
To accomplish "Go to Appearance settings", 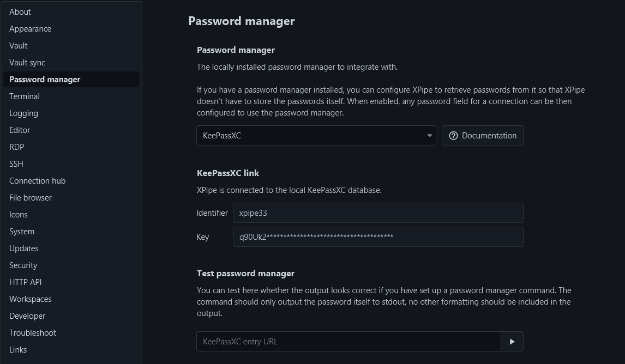I will [x=71, y=29].
